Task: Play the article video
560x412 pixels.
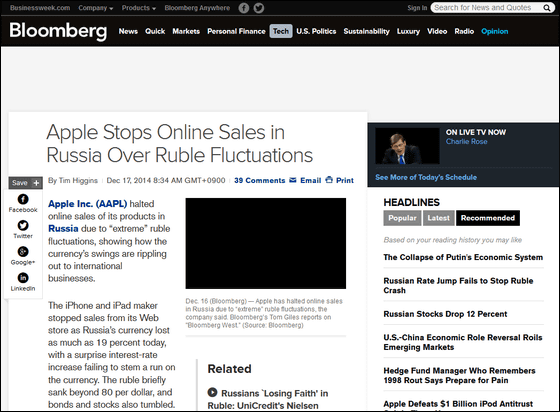Action: tap(265, 243)
